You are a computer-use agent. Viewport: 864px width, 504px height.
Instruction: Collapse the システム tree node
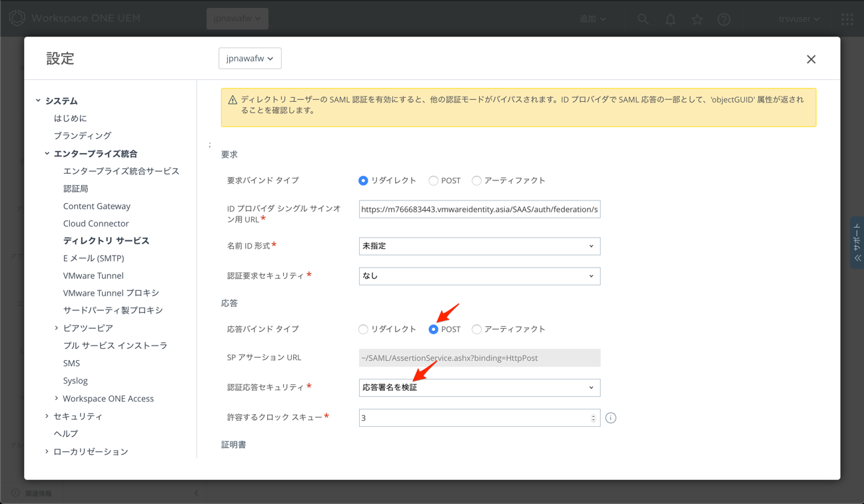[38, 101]
